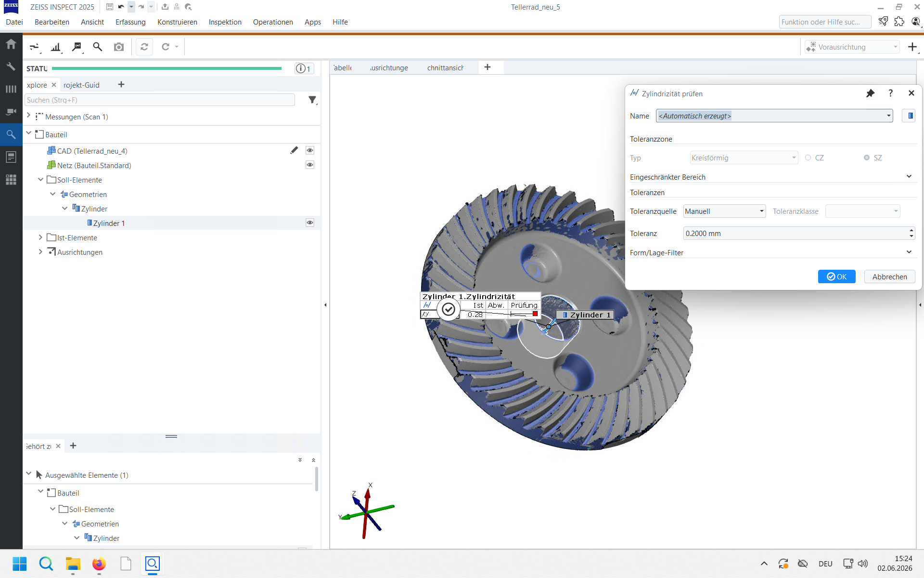Viewport: 924px width, 578px height.
Task: Add a new 3D view tab
Action: 488,67
